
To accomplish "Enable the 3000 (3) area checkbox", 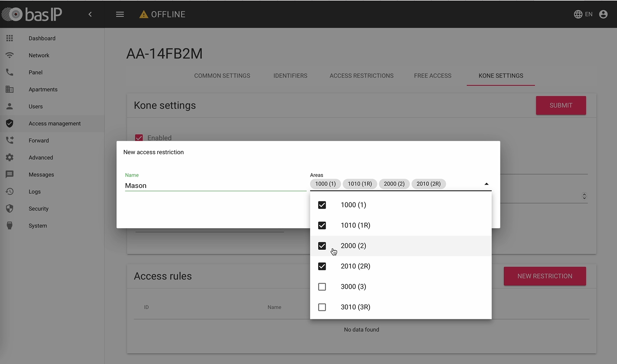I will coord(322,287).
